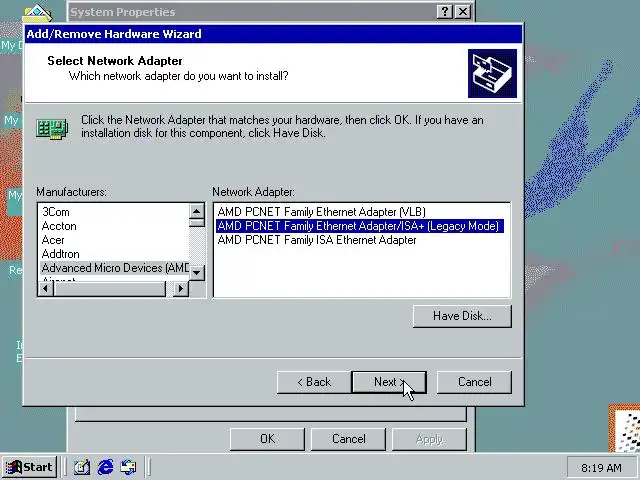Click the System Properties help button
Viewport: 640px width, 480px height.
445,11
